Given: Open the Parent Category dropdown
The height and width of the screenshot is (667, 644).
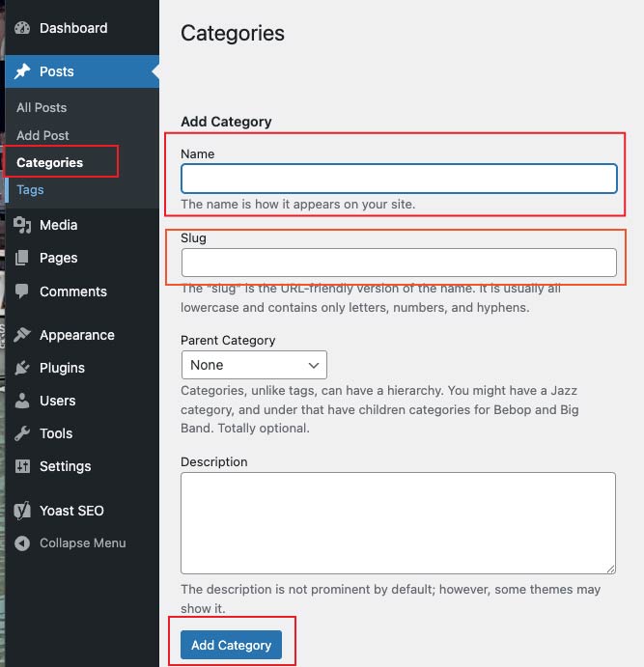Looking at the screenshot, I should [254, 365].
